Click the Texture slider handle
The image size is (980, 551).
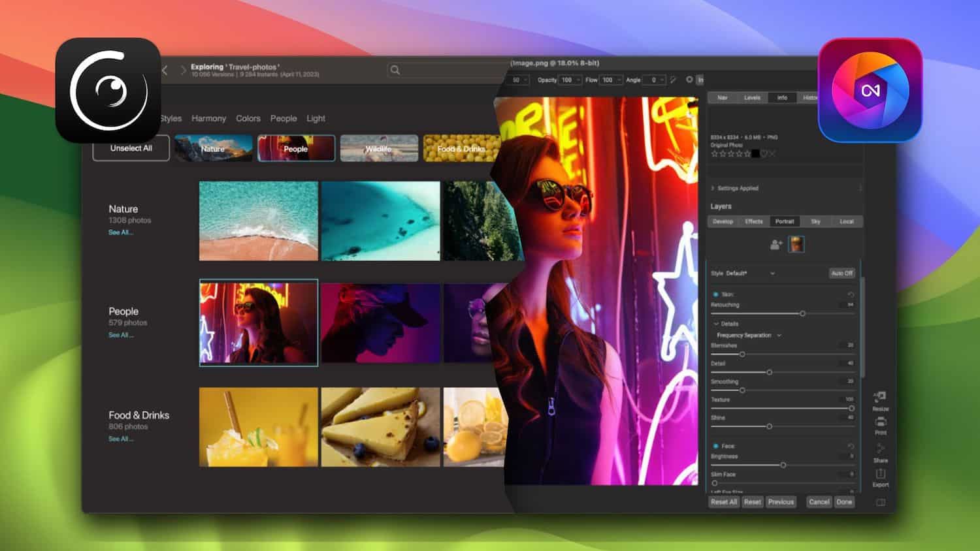(851, 408)
